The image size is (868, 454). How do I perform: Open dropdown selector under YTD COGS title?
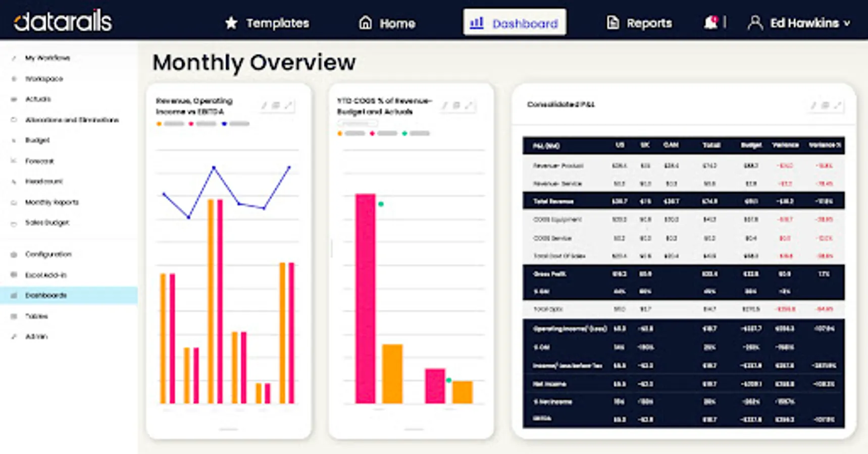pos(358,123)
